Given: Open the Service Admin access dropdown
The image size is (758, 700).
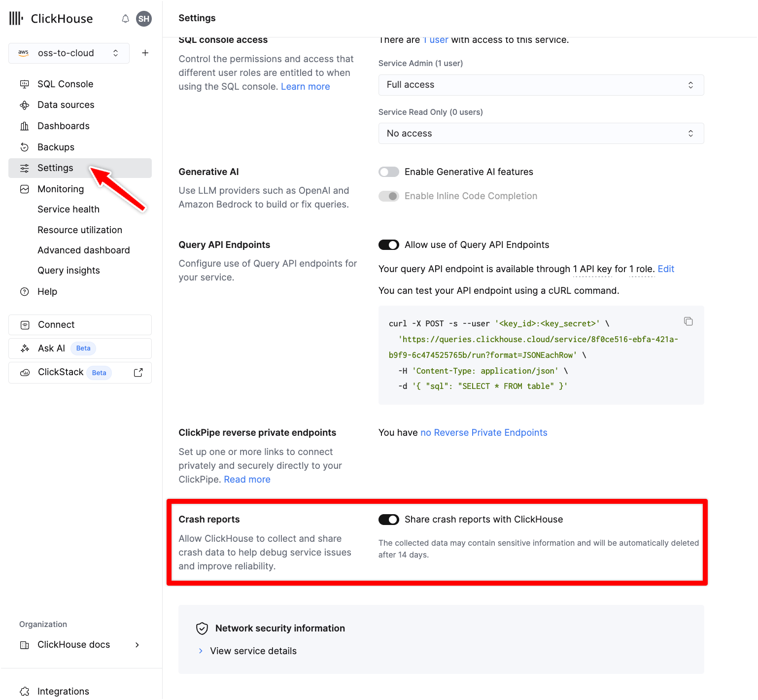Looking at the screenshot, I should [x=541, y=85].
